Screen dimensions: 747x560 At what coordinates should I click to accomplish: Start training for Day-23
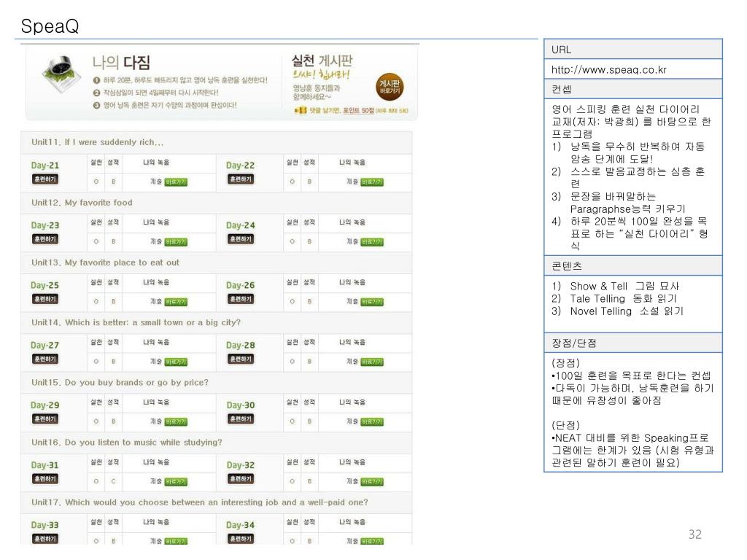point(45,239)
